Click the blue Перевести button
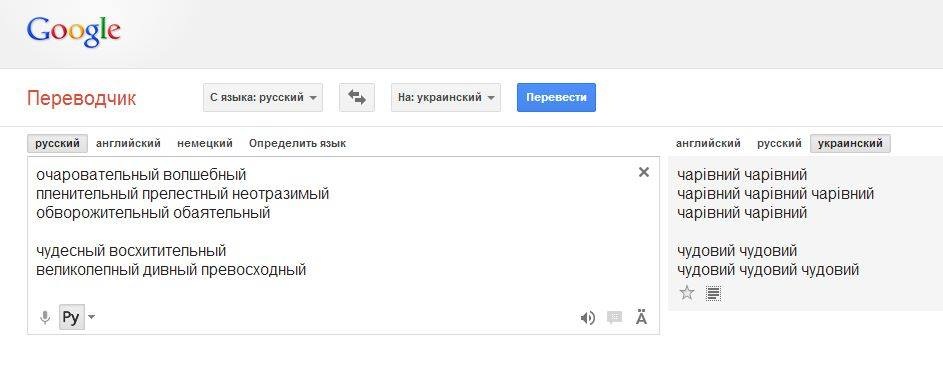Screen dimensions: 943x377 point(556,97)
